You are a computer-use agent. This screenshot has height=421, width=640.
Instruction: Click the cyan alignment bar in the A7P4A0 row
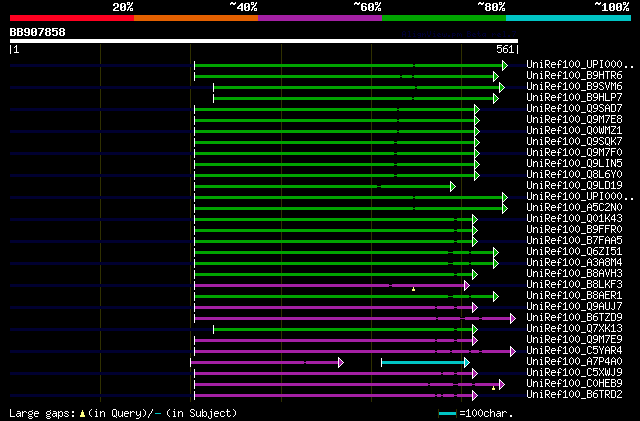[423, 363]
